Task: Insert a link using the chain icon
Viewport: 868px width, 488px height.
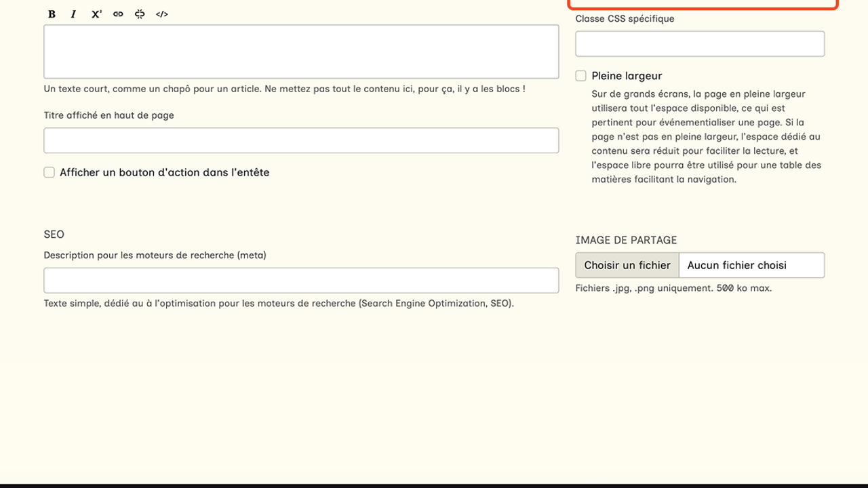Action: point(118,14)
